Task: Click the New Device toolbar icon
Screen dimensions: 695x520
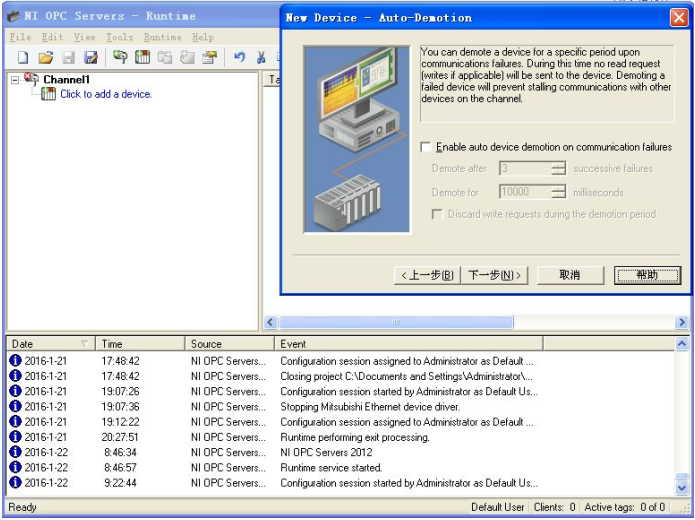Action: tap(142, 57)
